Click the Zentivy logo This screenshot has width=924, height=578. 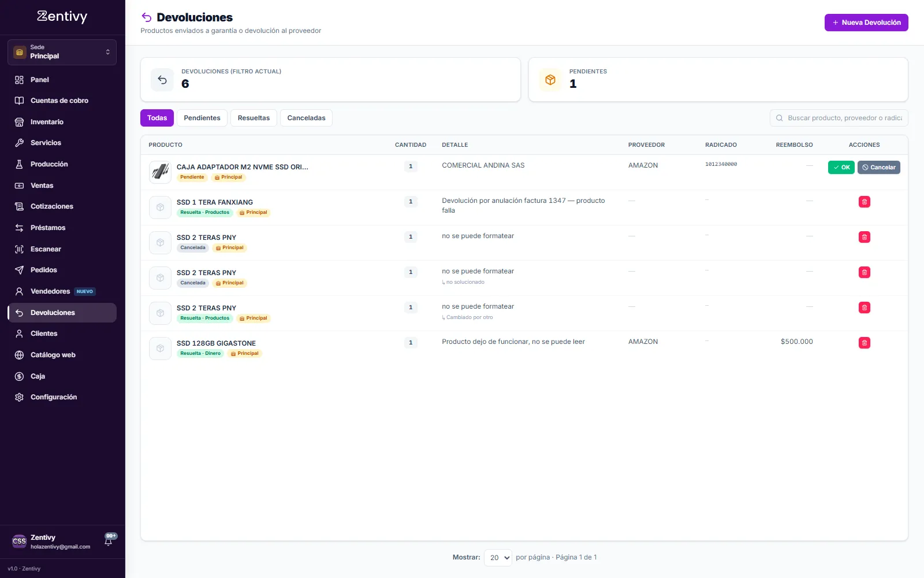coord(62,17)
